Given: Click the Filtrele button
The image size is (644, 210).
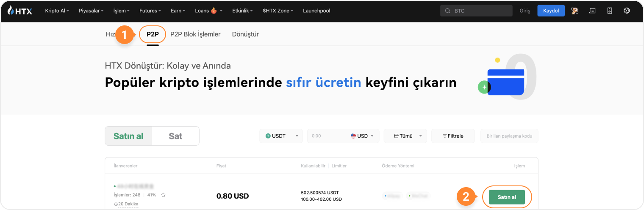Looking at the screenshot, I should (453, 136).
